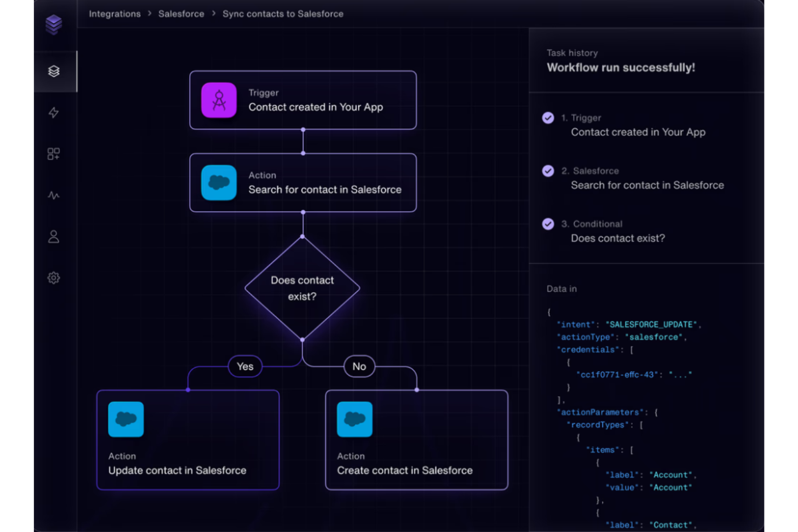The image size is (798, 532).
Task: Click the purple compass trigger icon
Action: point(219,100)
